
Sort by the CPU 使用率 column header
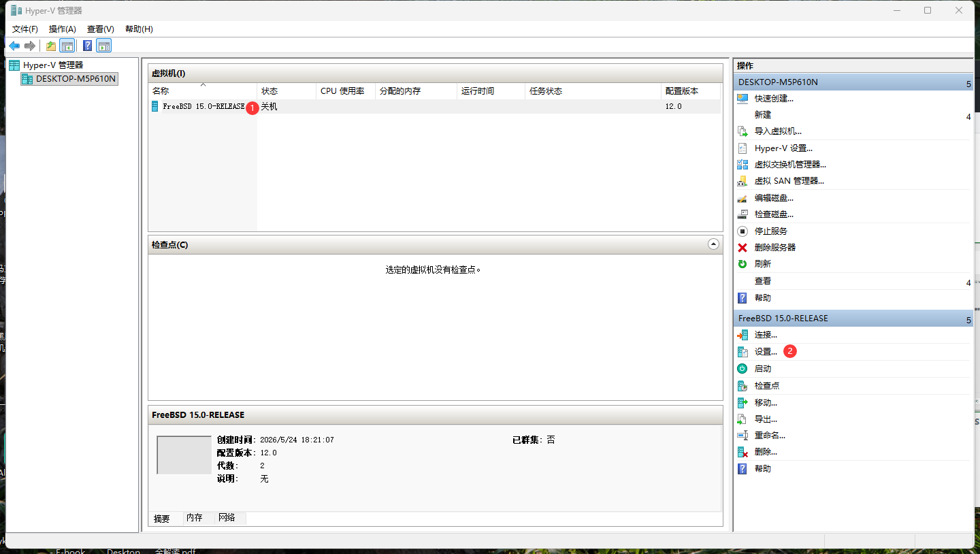[346, 91]
